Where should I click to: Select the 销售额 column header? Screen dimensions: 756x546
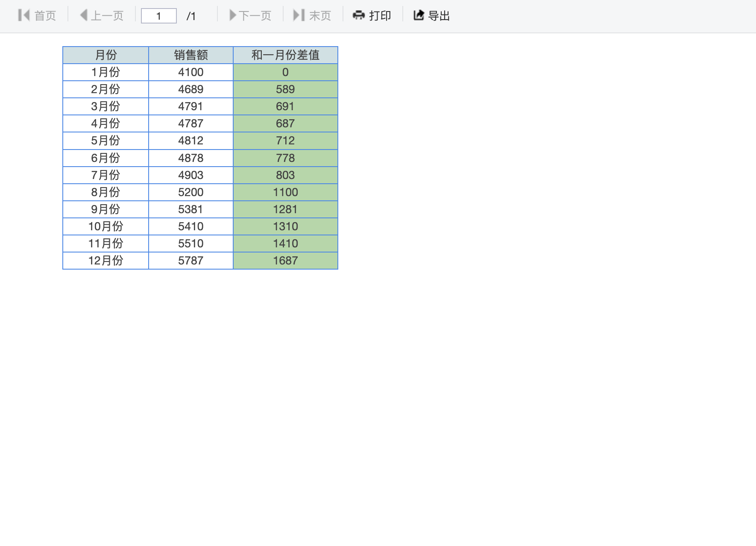click(x=191, y=55)
